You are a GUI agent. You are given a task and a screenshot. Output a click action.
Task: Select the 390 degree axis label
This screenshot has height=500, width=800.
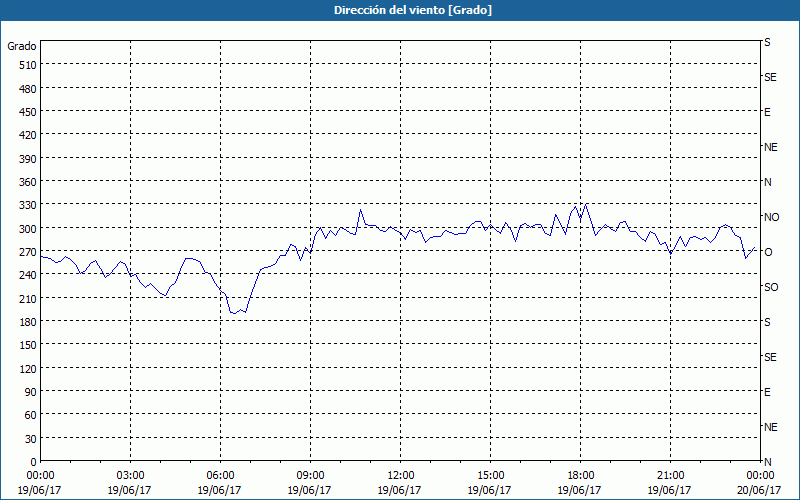tap(28, 159)
